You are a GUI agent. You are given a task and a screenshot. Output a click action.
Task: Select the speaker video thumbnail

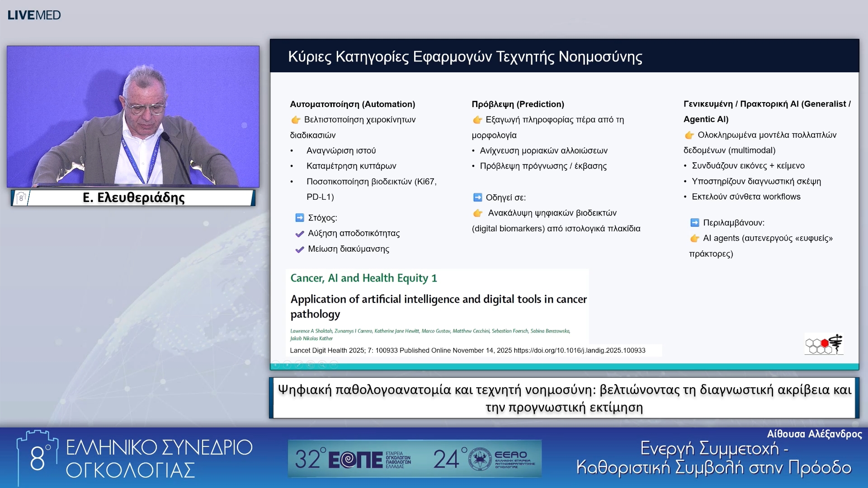coord(133,117)
